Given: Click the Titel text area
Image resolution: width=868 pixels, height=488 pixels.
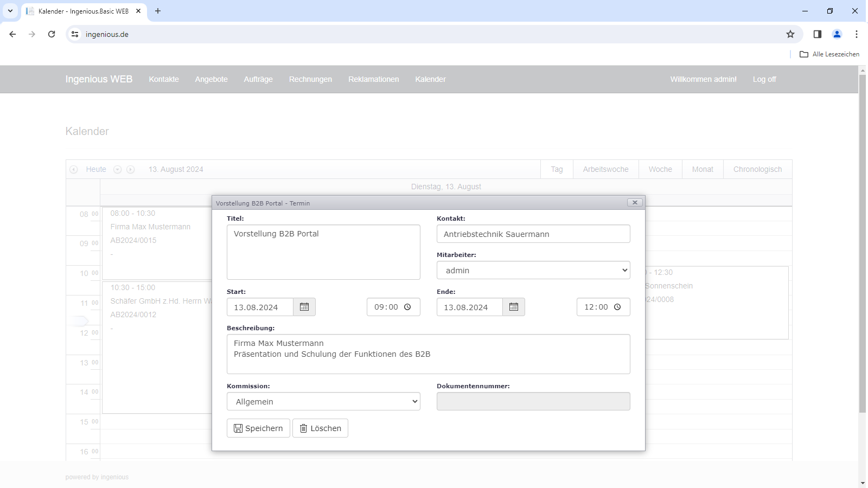Looking at the screenshot, I should [323, 252].
